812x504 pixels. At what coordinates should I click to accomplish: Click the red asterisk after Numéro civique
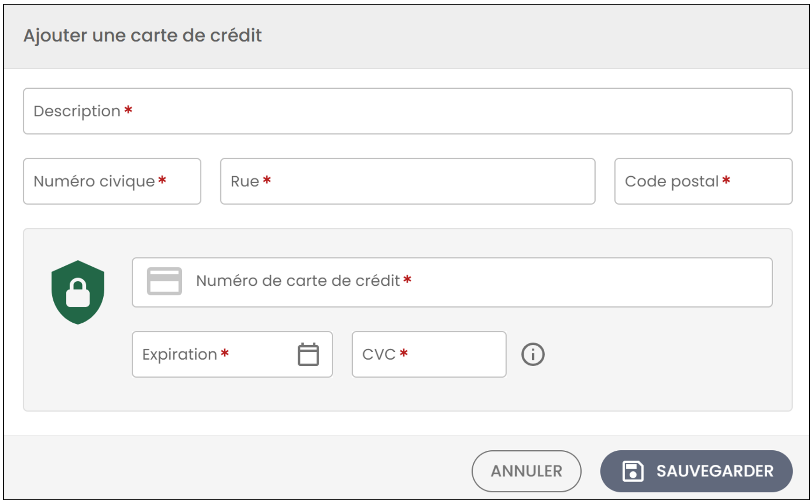click(x=162, y=180)
